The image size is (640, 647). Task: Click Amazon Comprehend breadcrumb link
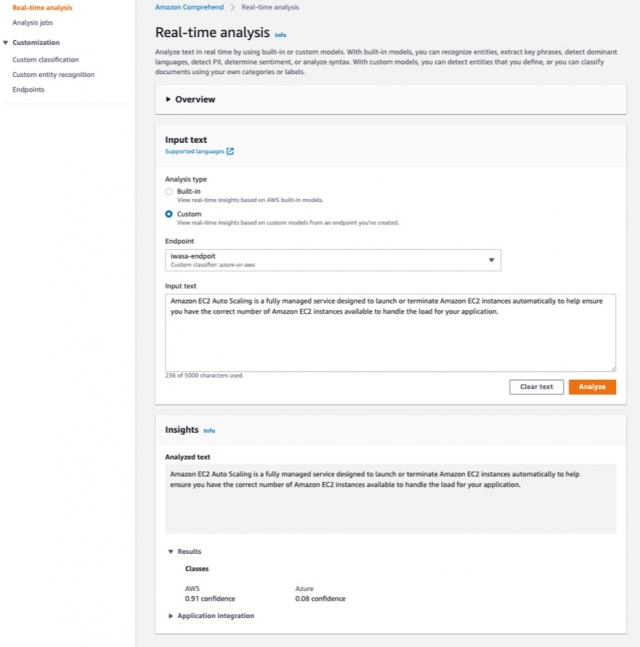[x=188, y=7]
